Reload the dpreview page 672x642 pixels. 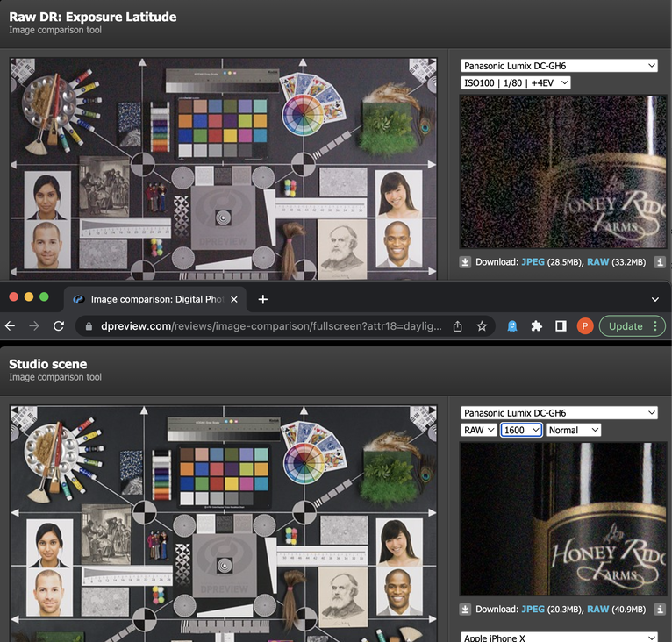59,325
